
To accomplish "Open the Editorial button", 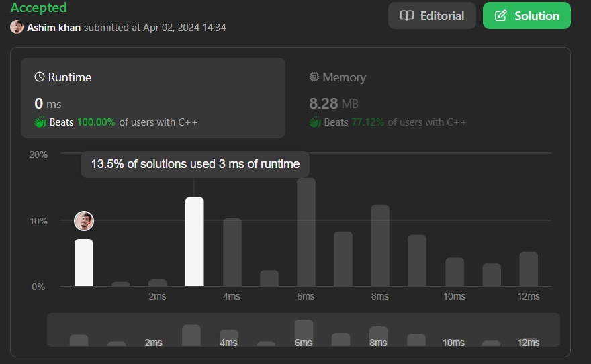I will [x=432, y=15].
